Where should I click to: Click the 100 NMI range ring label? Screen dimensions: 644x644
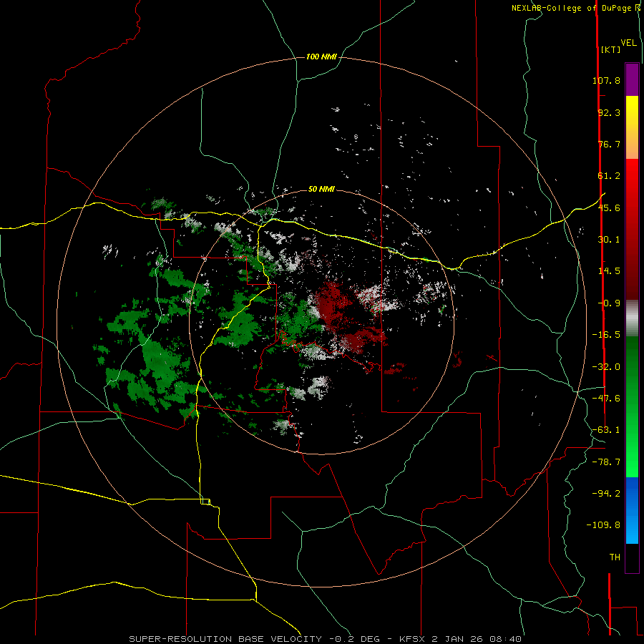click(x=321, y=57)
